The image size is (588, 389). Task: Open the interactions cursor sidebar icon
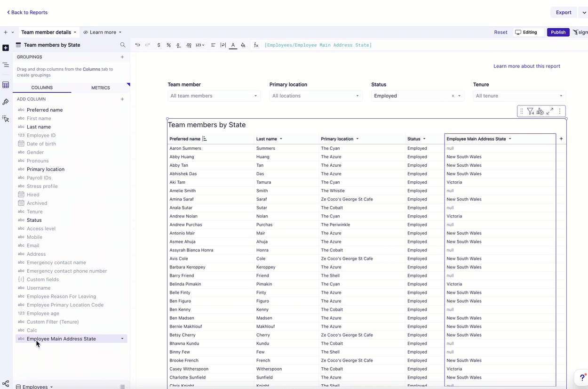[x=6, y=119]
